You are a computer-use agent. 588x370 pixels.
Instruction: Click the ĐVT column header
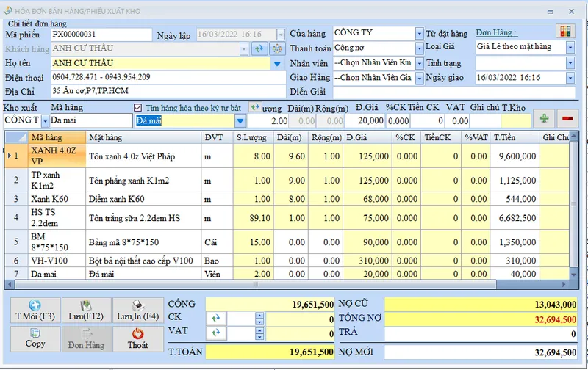[x=217, y=137]
